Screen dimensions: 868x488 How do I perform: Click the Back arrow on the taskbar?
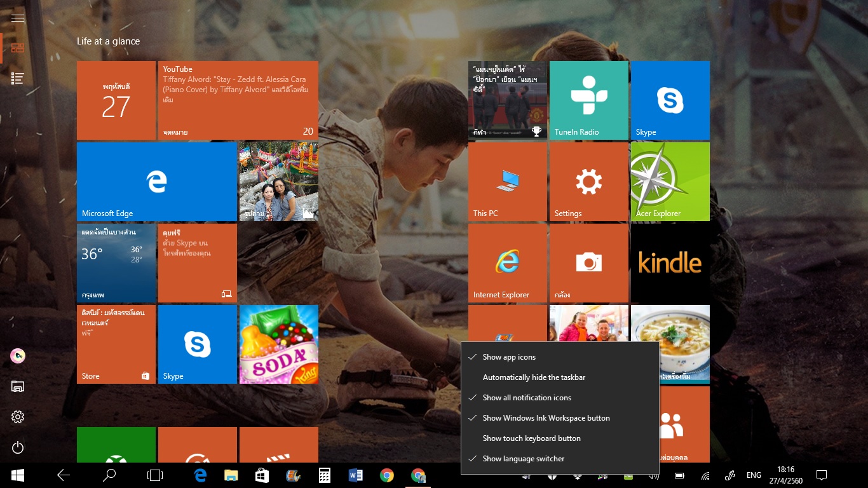coord(64,475)
